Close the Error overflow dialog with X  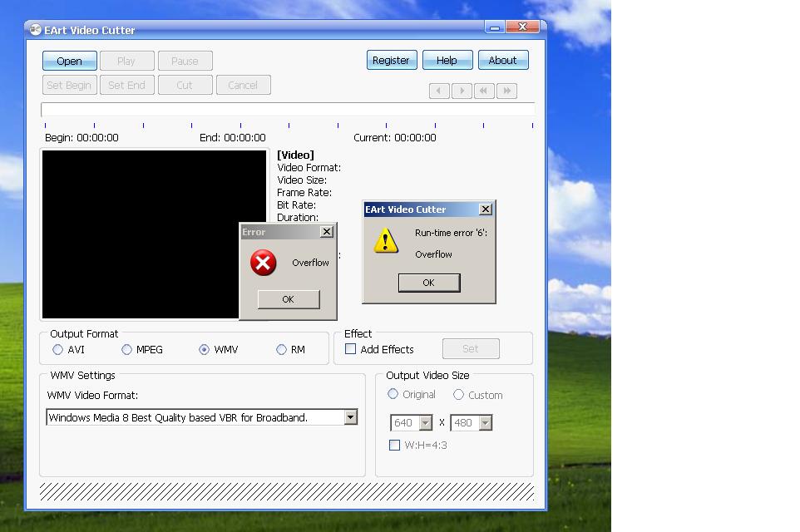coord(327,232)
